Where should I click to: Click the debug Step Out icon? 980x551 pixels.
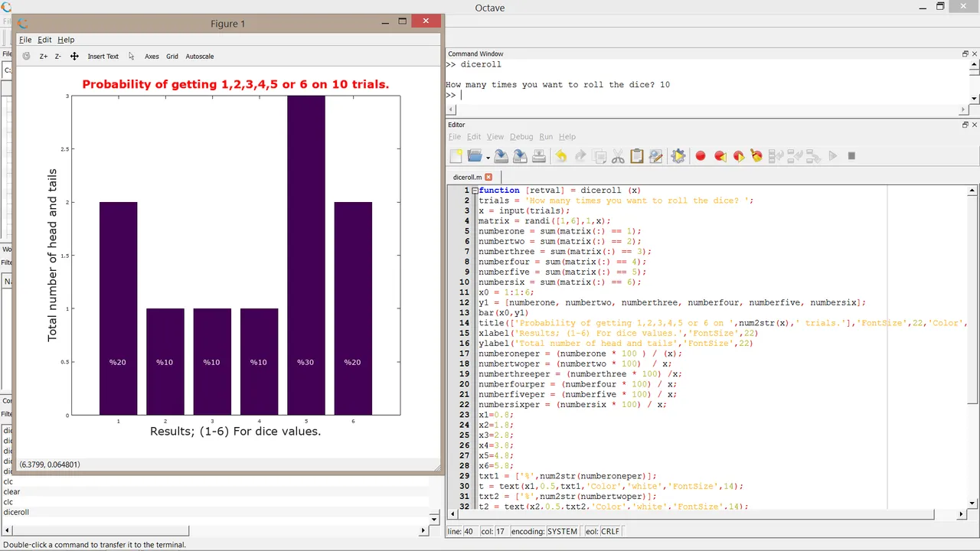pyautogui.click(x=813, y=156)
